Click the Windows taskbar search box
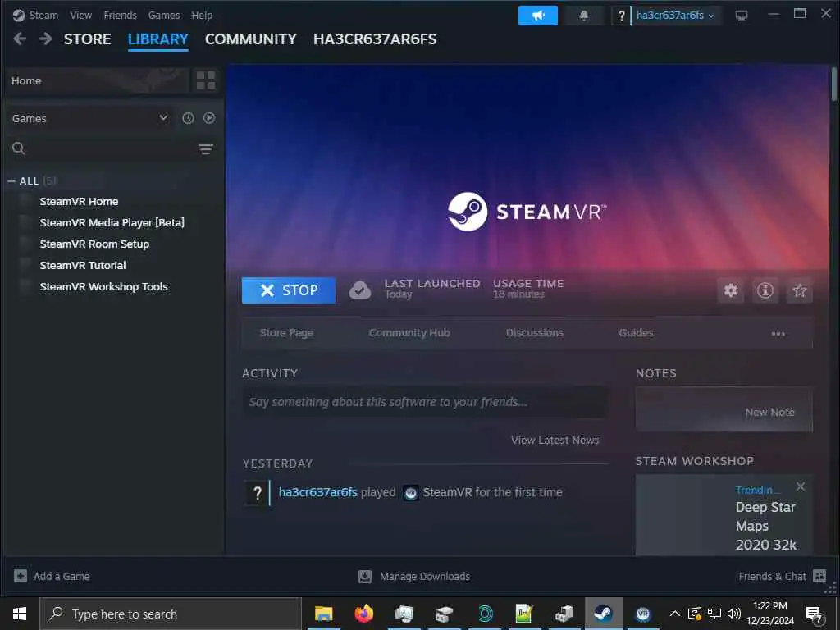This screenshot has height=630, width=840. tap(171, 614)
